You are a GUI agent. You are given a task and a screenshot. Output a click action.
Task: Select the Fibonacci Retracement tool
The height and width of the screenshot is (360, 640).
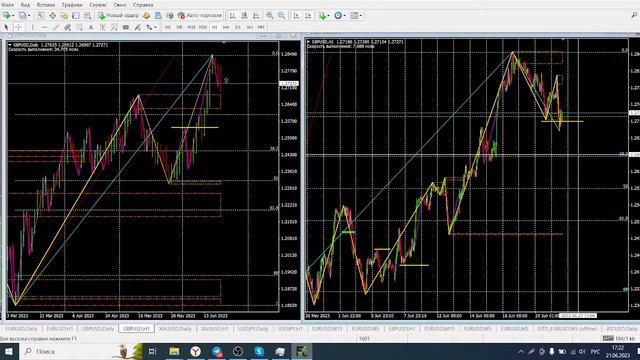(x=79, y=27)
